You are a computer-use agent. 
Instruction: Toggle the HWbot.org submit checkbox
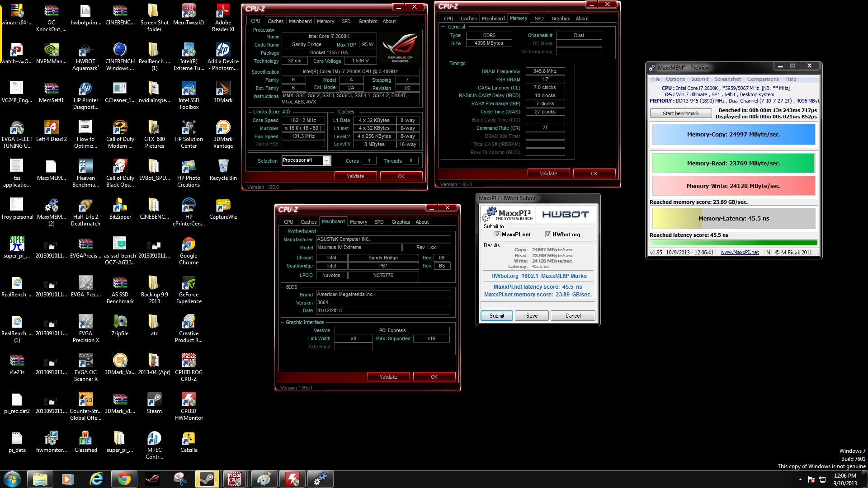pos(548,235)
